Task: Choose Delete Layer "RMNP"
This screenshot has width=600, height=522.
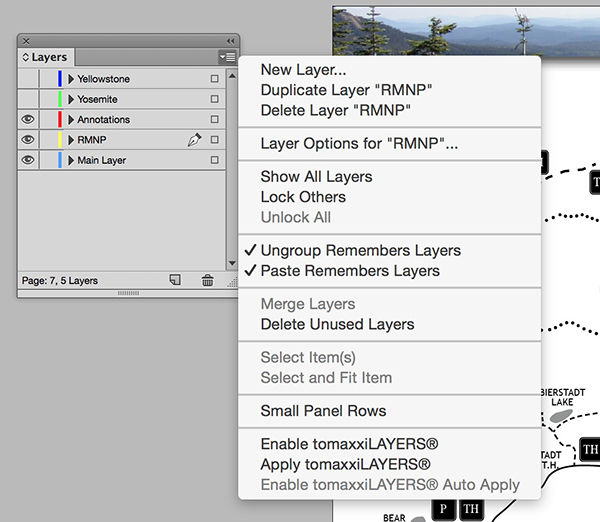Action: pyautogui.click(x=390, y=110)
